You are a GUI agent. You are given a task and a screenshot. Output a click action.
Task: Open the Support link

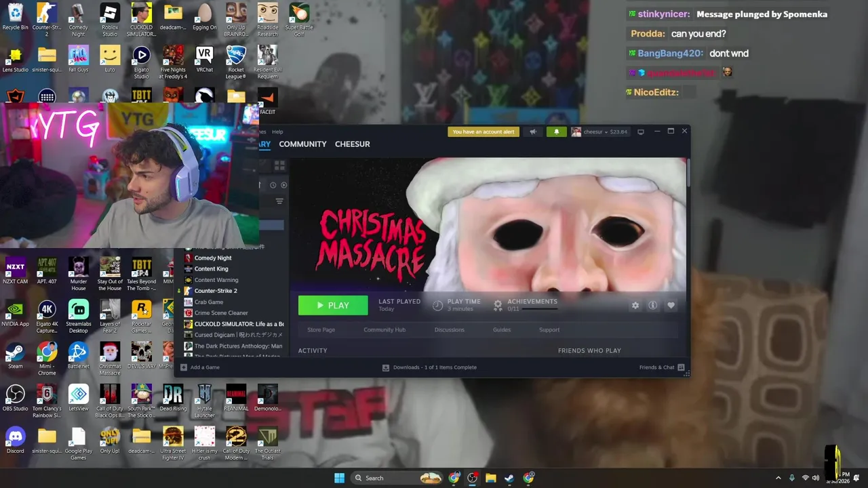click(549, 330)
